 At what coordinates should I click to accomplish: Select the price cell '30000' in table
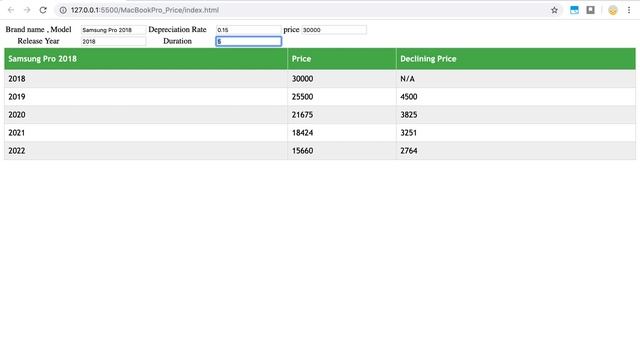342,79
